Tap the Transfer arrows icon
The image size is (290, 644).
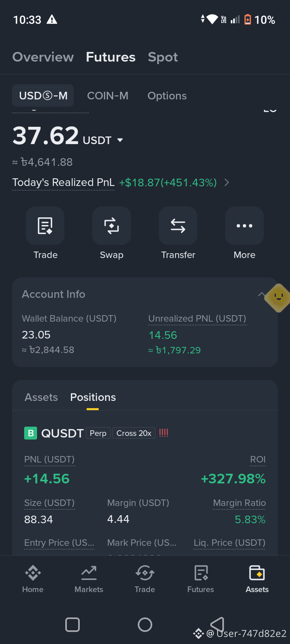[x=178, y=226]
